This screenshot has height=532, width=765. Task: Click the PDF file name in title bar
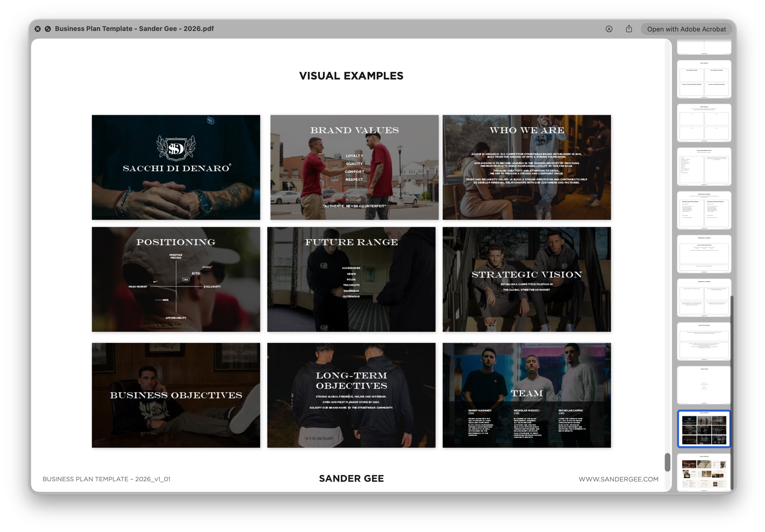click(x=134, y=29)
